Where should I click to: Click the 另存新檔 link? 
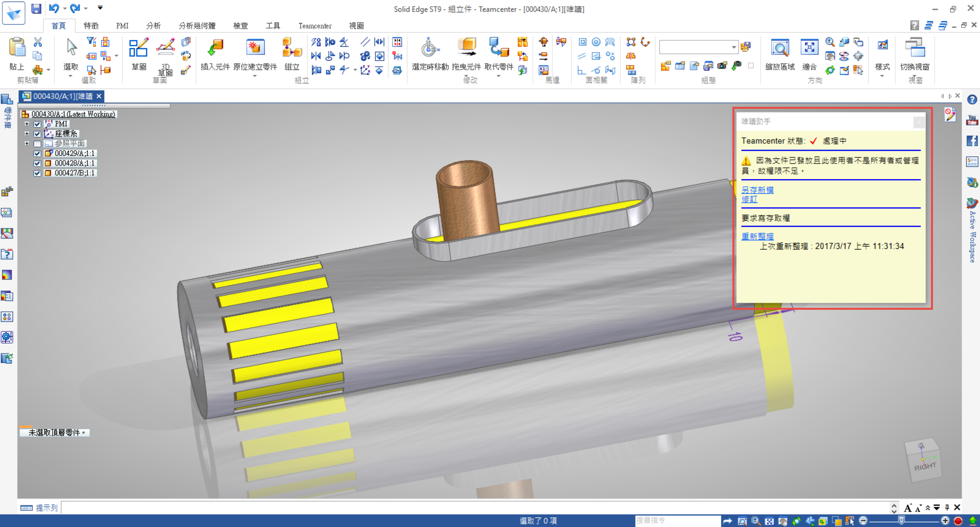tap(758, 190)
